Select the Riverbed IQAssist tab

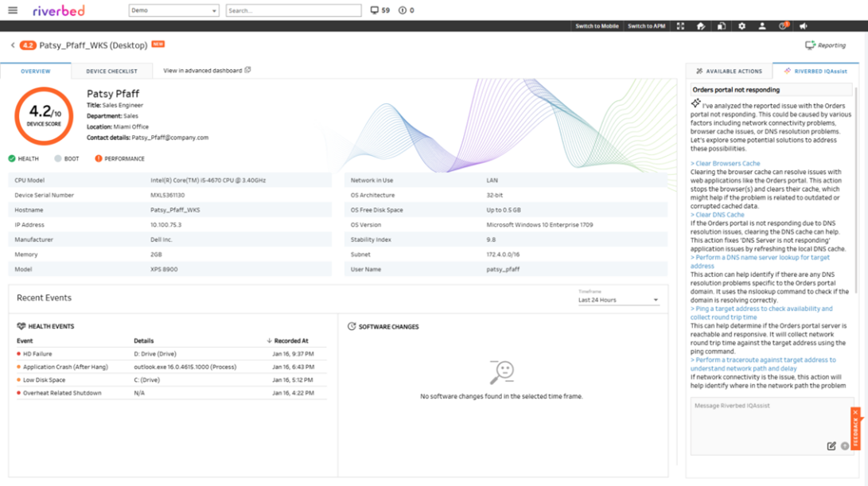(815, 71)
